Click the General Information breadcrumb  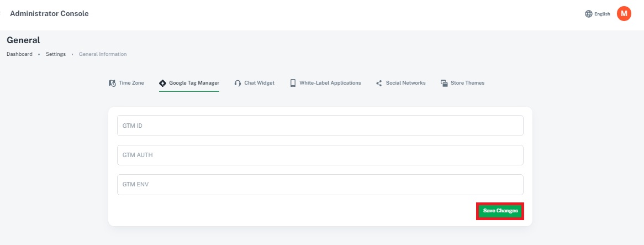click(x=103, y=54)
